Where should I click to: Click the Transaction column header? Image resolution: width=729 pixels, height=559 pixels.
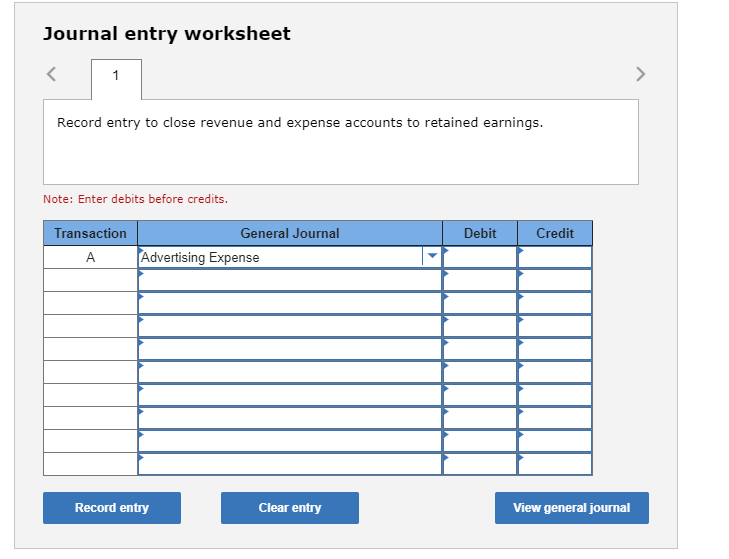click(91, 233)
